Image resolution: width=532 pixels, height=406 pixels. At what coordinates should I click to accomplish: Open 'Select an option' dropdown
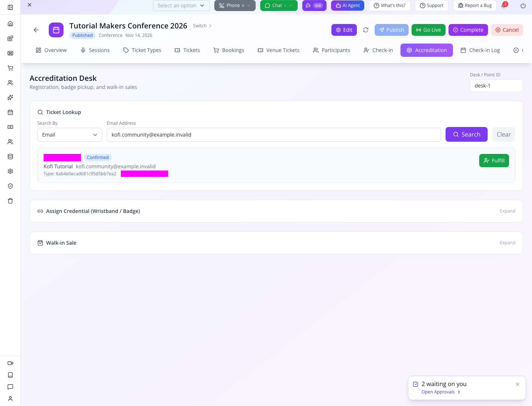coord(181,6)
